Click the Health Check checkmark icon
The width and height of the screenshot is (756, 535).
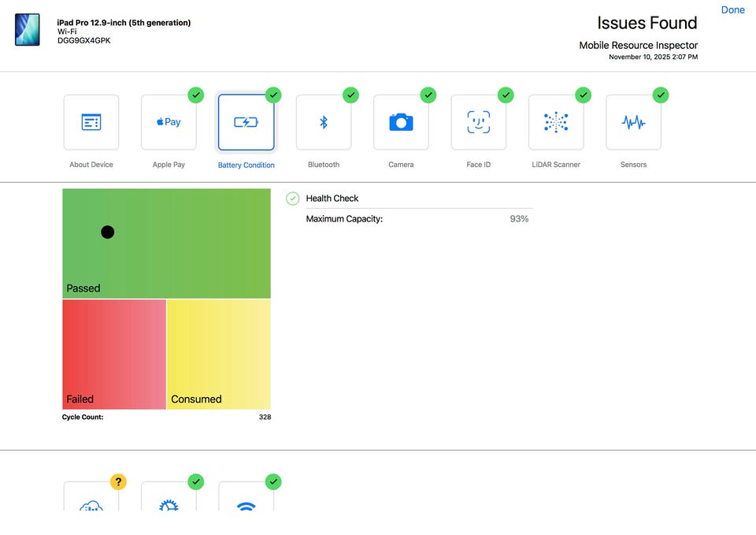293,199
